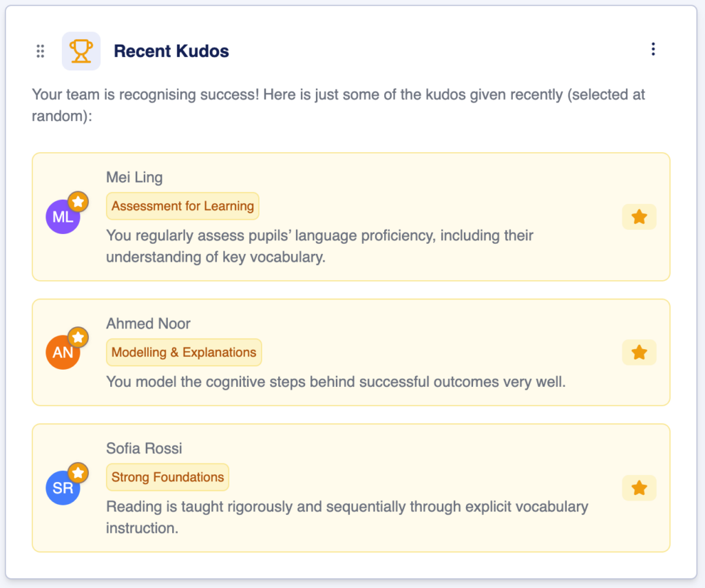Open Sofia Rossi's name link

144,449
